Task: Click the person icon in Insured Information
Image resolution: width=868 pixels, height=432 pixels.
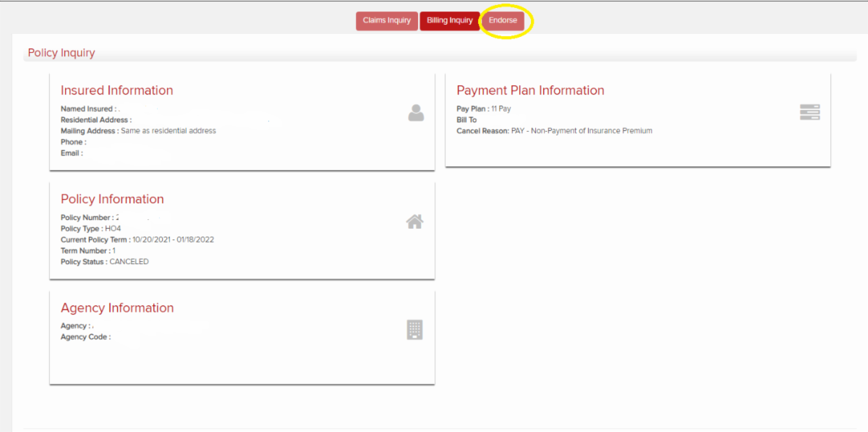Action: 415,114
